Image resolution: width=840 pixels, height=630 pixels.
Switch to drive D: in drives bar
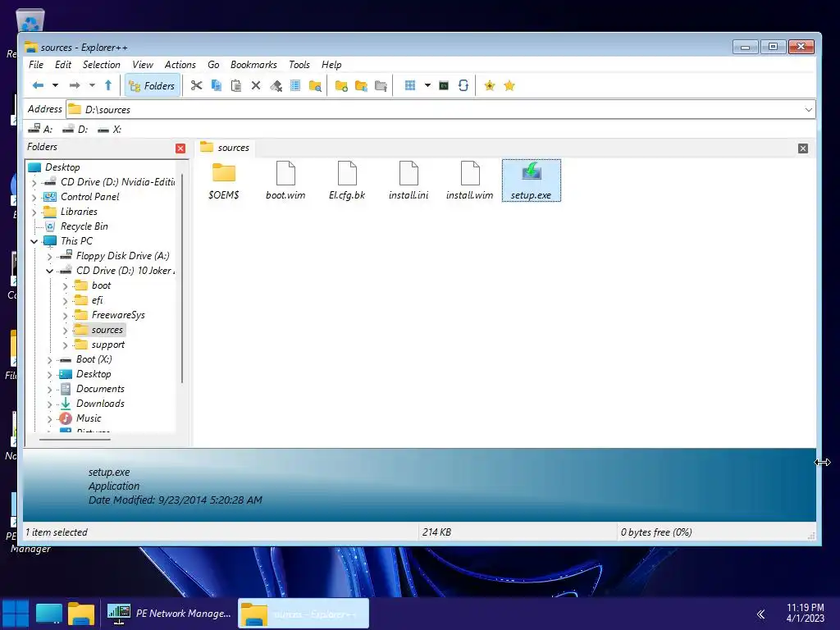[x=75, y=129]
